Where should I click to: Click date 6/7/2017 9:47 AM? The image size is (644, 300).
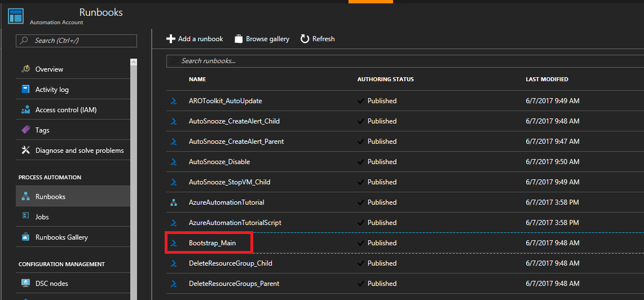coord(553,142)
